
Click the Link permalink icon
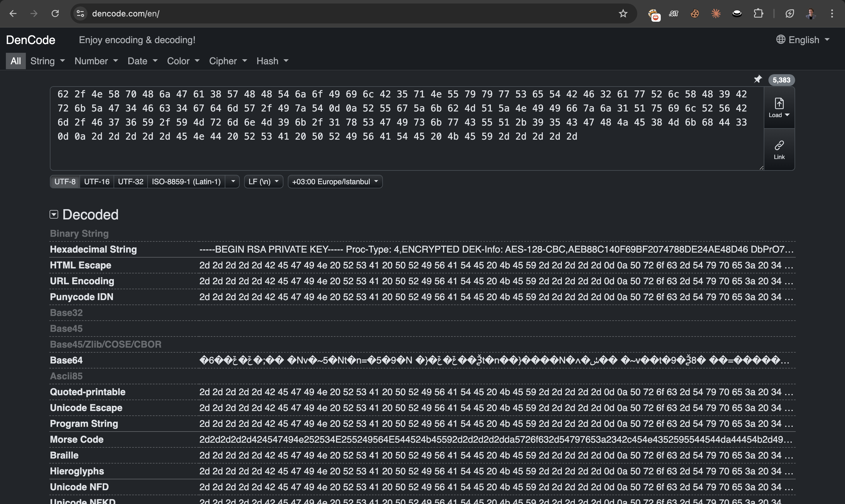tap(779, 149)
